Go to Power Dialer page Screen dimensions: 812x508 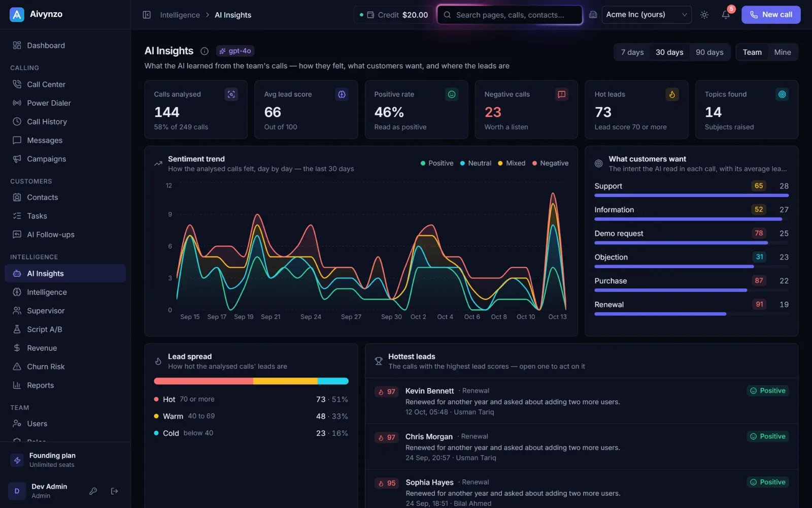point(65,103)
